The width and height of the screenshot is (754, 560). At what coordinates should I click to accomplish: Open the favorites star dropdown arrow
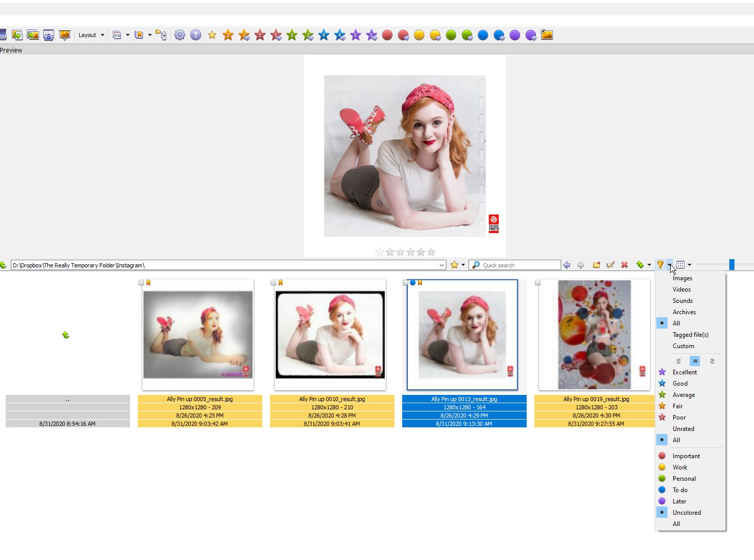tap(463, 265)
